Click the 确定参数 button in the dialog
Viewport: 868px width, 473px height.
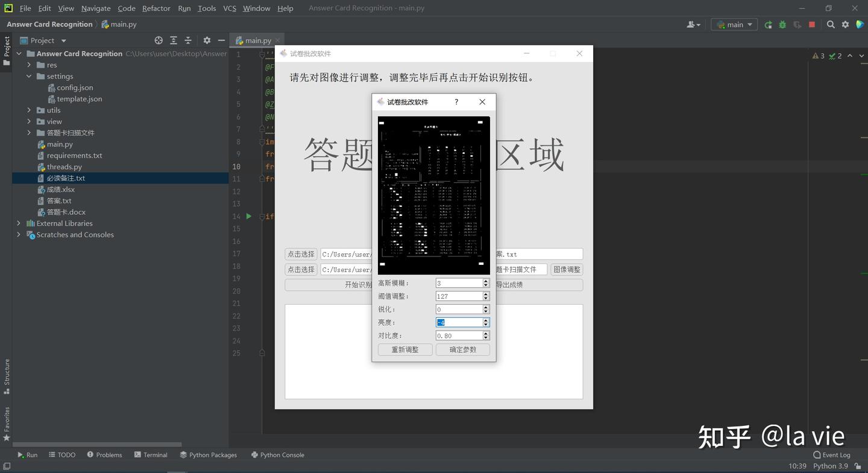462,349
